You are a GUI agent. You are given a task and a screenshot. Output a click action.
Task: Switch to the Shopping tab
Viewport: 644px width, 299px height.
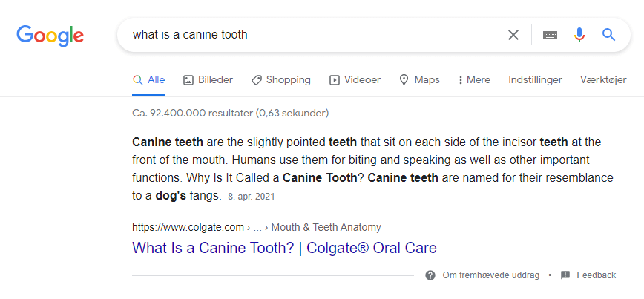click(x=280, y=80)
